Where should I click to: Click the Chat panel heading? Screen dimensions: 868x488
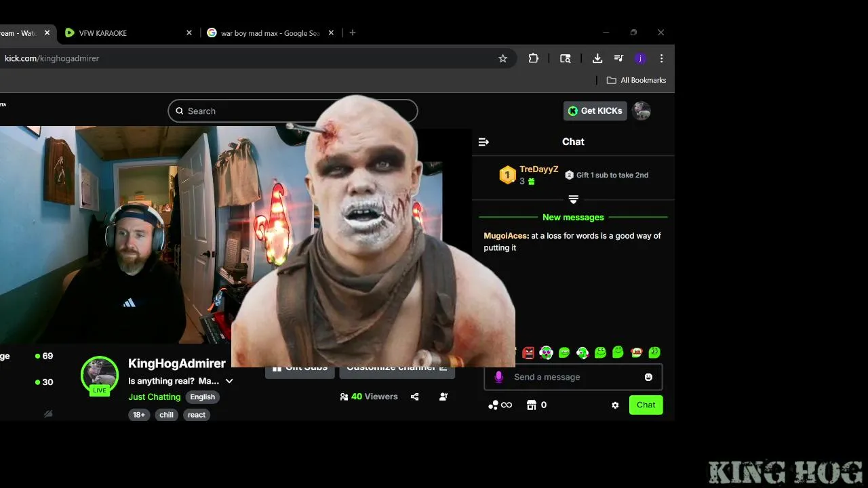[573, 142]
